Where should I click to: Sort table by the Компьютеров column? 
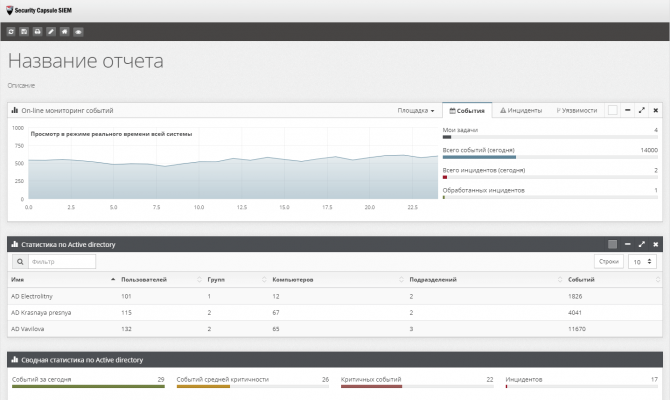tap(338, 279)
